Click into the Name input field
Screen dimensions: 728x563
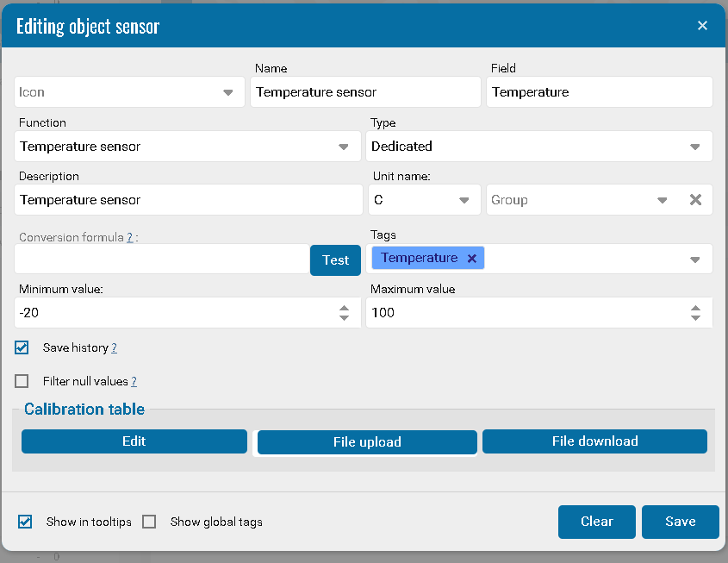pos(365,92)
